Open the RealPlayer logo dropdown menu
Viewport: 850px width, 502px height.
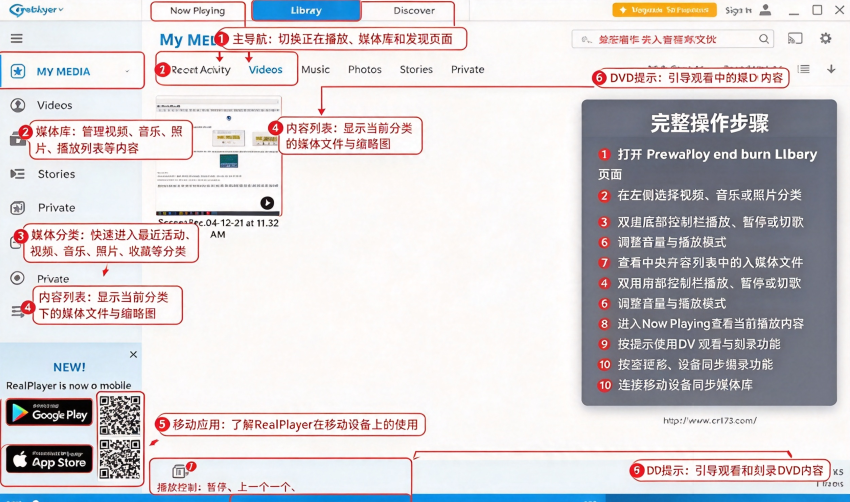tap(36, 10)
